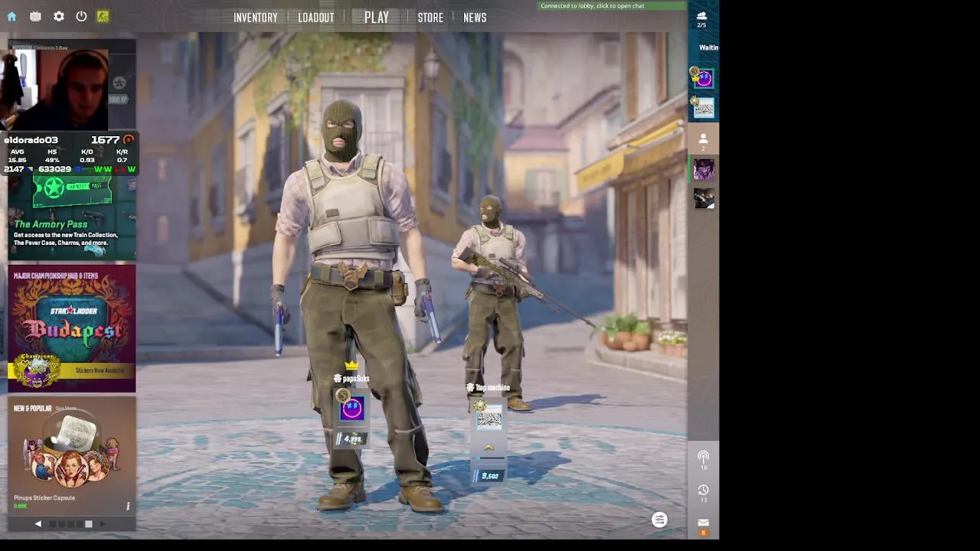This screenshot has width=980, height=551.
Task: Open the Store tab
Action: pyautogui.click(x=430, y=18)
